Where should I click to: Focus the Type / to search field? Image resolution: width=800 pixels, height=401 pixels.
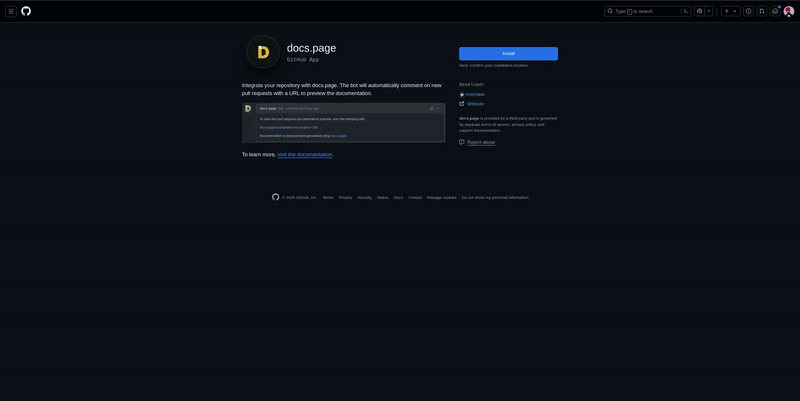coord(647,11)
